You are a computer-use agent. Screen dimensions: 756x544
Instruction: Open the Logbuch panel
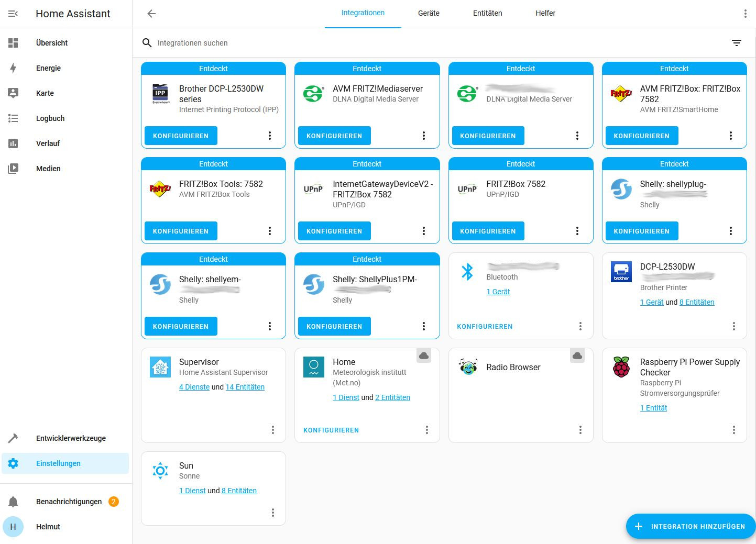pyautogui.click(x=65, y=118)
